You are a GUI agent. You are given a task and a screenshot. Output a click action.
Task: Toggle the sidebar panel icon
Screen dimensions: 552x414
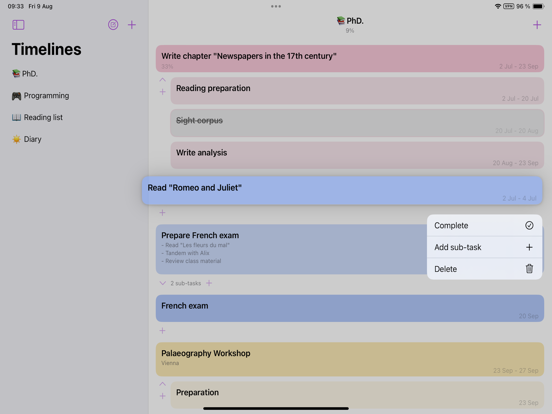pyautogui.click(x=18, y=25)
